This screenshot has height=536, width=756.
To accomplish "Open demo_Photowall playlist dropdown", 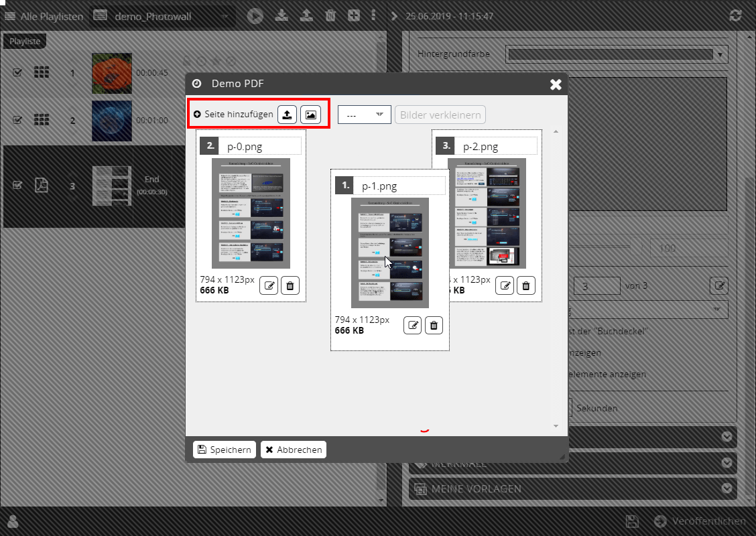I will (x=161, y=15).
